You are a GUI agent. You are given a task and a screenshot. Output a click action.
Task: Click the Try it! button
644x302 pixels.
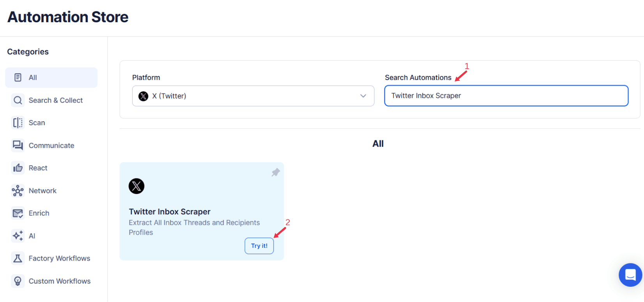coord(259,245)
